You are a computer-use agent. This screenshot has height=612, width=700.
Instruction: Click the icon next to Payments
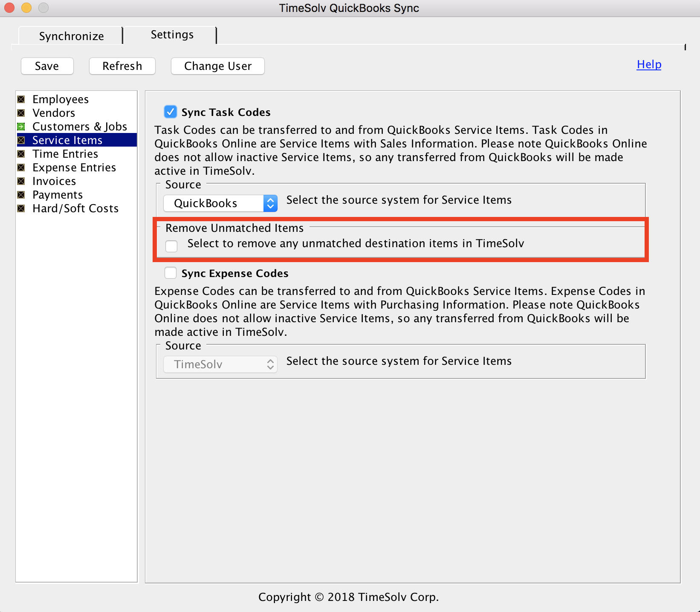[21, 195]
